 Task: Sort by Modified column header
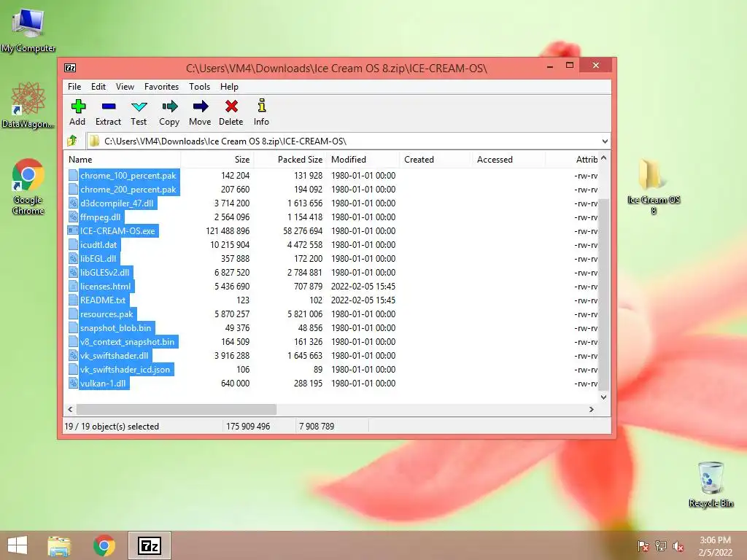pyautogui.click(x=363, y=160)
